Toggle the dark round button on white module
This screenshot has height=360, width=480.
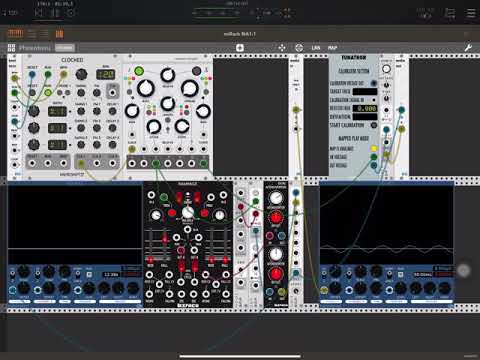point(197,71)
